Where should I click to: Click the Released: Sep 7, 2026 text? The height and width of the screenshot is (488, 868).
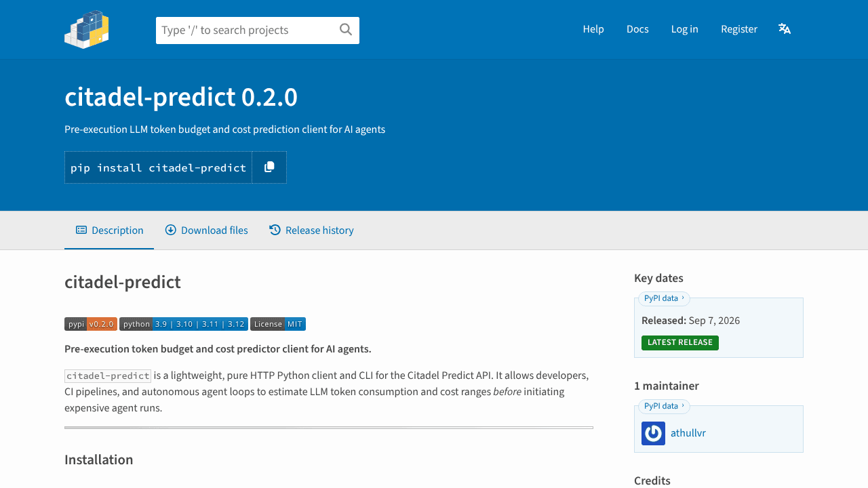point(690,321)
